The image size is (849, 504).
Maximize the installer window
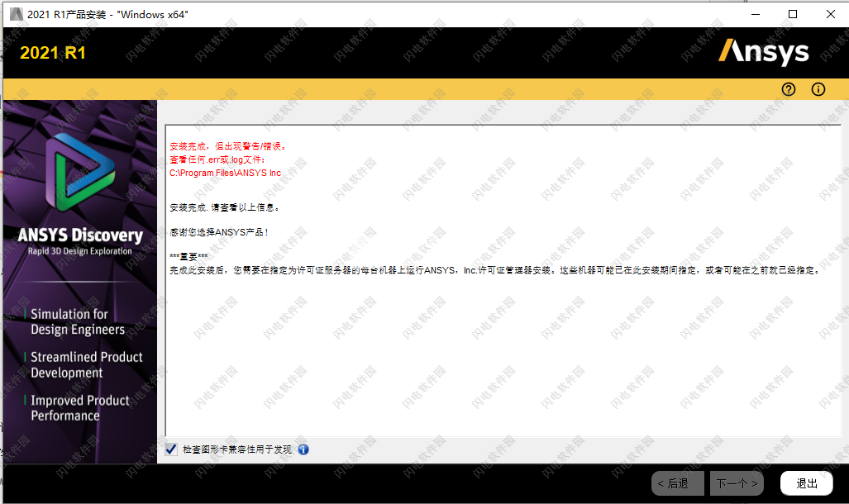793,14
